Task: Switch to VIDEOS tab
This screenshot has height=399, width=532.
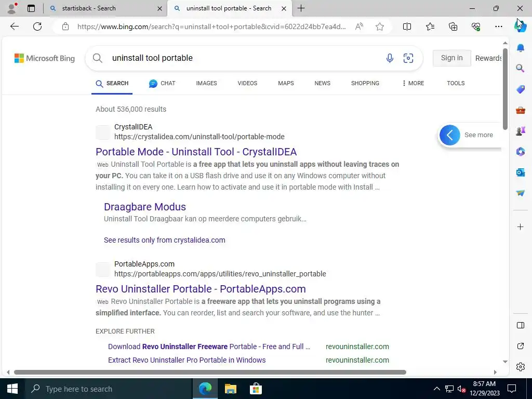Action: pyautogui.click(x=247, y=84)
